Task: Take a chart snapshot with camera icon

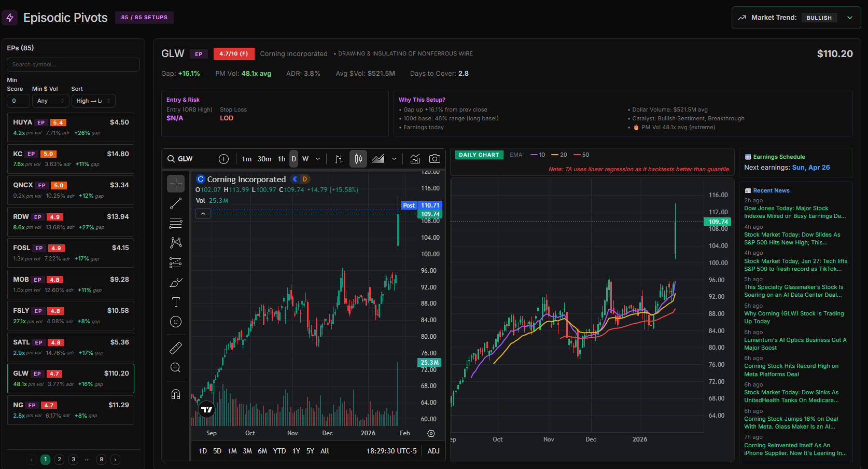Action: point(435,159)
